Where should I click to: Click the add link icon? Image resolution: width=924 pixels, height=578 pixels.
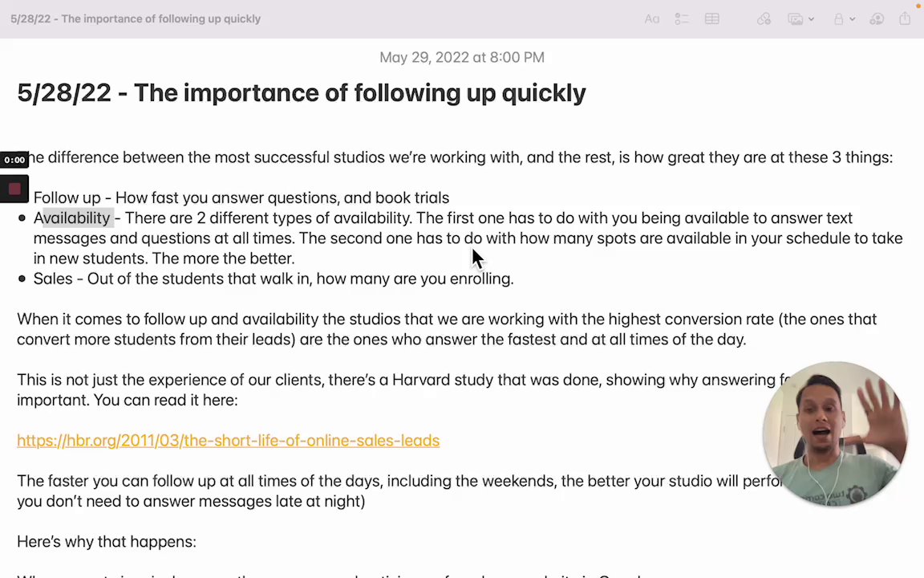tap(764, 18)
